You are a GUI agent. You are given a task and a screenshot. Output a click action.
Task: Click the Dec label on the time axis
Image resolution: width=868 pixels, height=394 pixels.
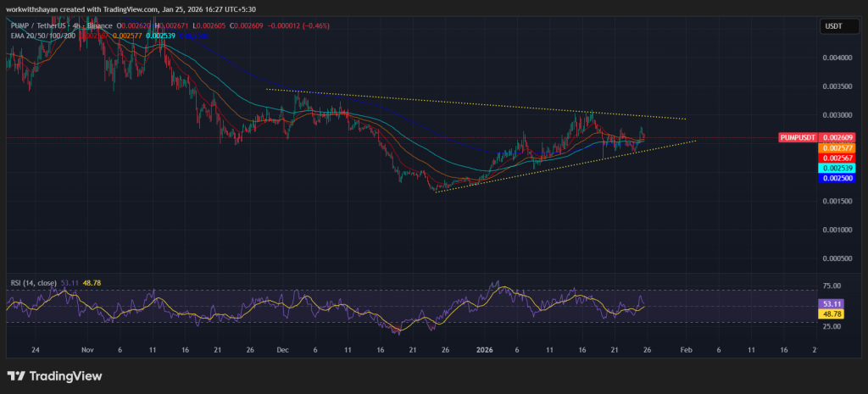282,349
